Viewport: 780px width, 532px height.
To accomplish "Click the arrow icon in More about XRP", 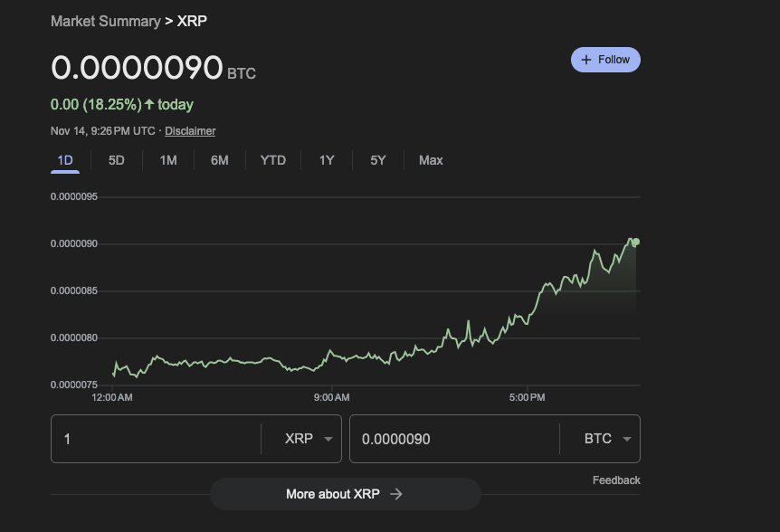I will (396, 494).
